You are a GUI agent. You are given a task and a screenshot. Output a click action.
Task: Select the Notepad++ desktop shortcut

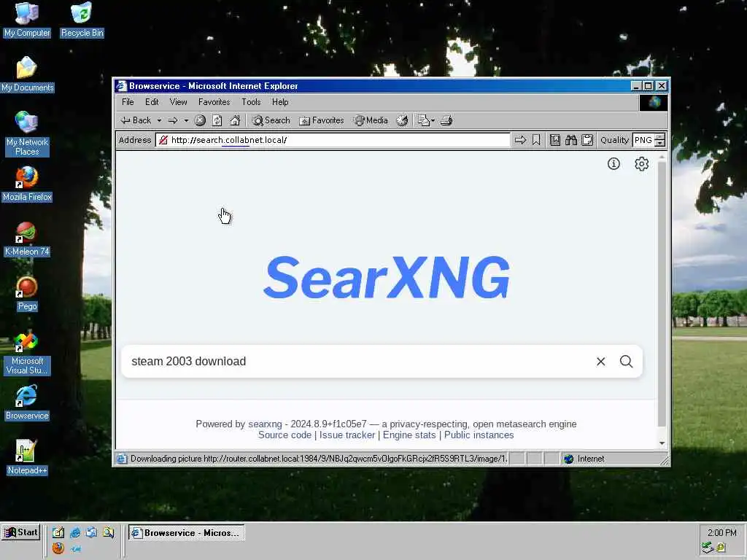(x=27, y=458)
